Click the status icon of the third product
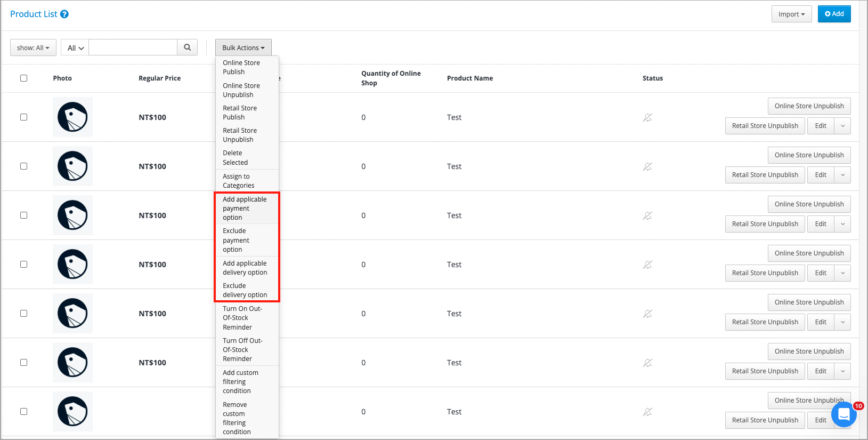868x440 pixels. click(647, 215)
